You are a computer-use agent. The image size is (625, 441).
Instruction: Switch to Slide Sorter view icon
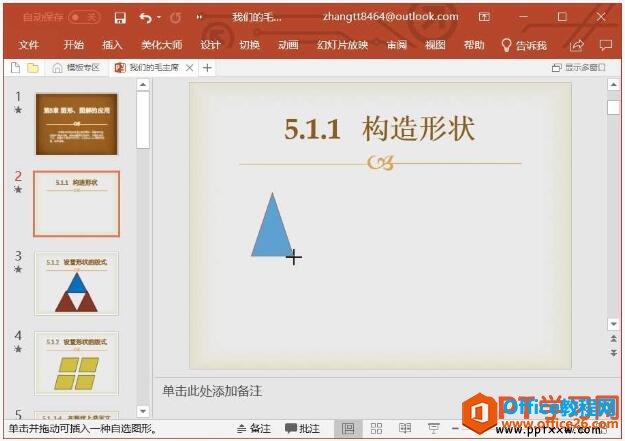(x=376, y=429)
